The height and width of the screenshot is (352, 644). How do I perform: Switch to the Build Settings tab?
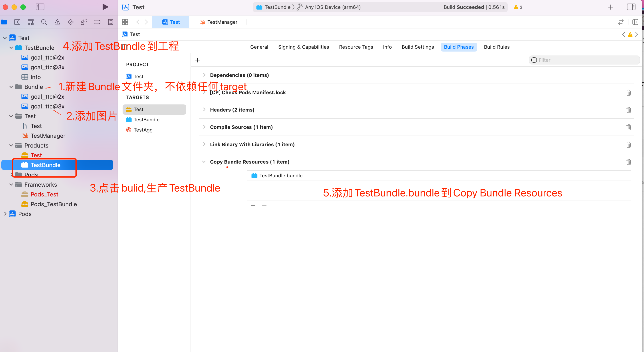coord(417,47)
